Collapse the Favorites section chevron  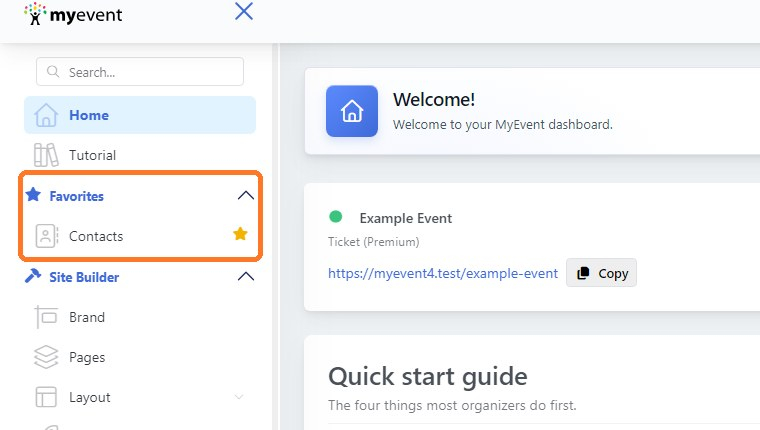click(x=246, y=195)
